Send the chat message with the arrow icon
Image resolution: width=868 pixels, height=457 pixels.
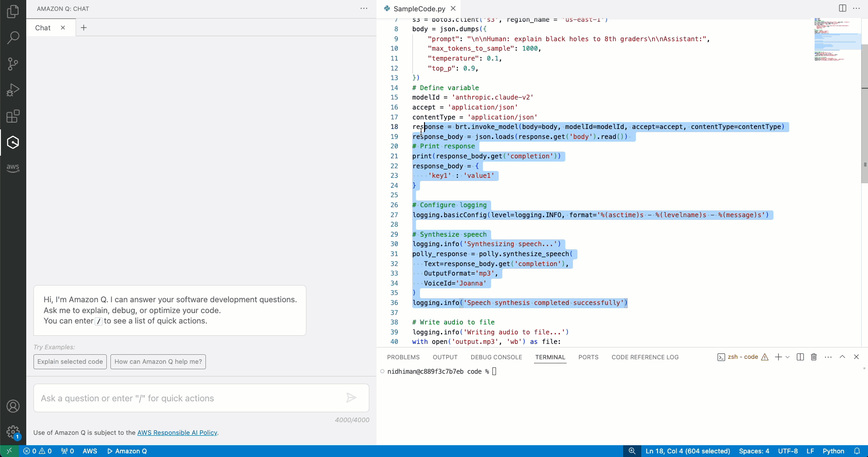(x=351, y=398)
